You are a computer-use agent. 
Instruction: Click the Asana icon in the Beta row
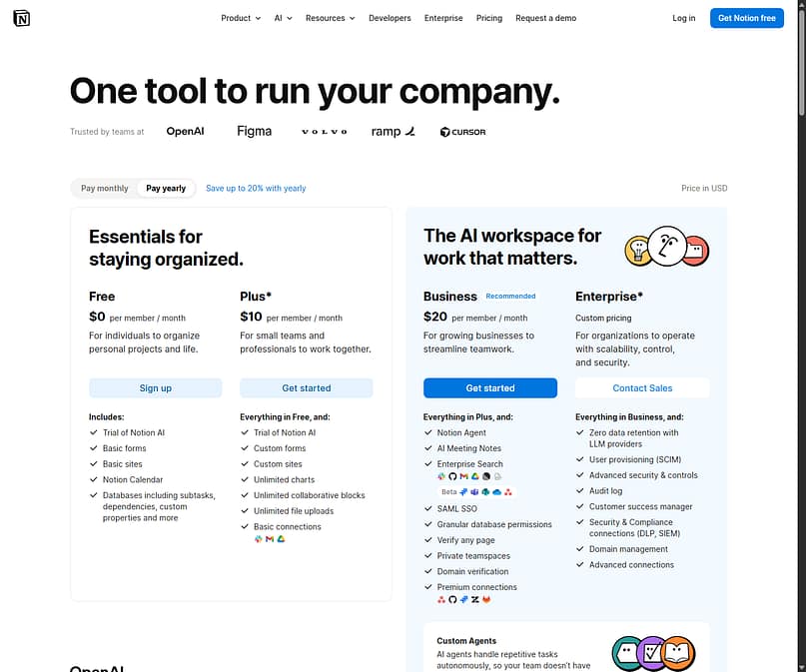[507, 492]
